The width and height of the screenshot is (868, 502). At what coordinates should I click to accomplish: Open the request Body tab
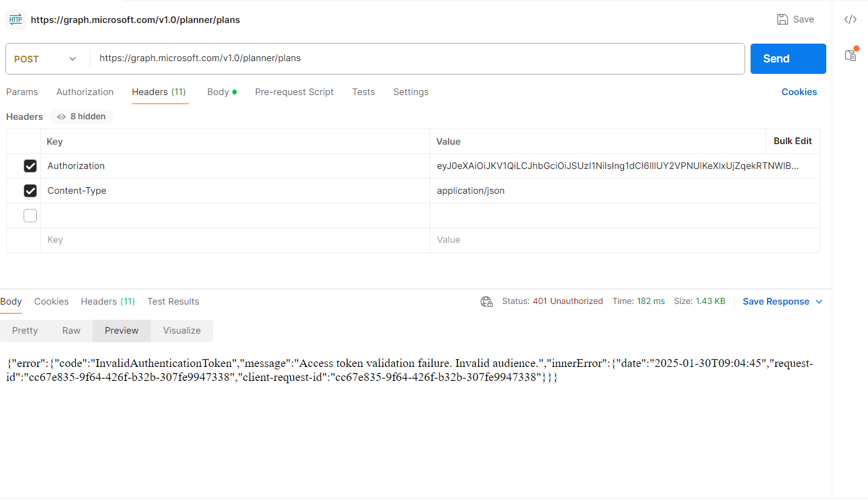[222, 92]
